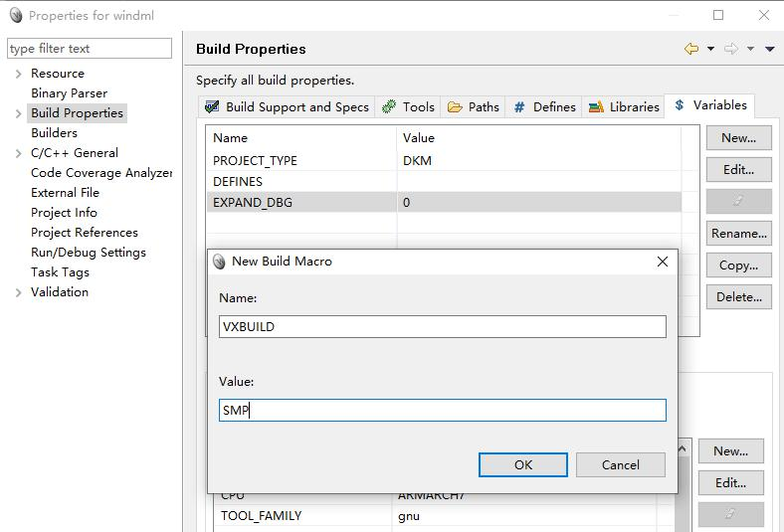Open Project References page
The height and width of the screenshot is (532, 784).
tap(84, 233)
